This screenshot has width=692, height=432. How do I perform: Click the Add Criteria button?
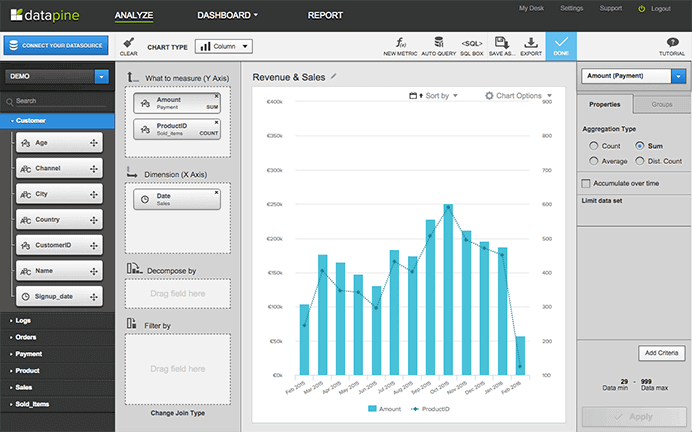click(x=662, y=354)
